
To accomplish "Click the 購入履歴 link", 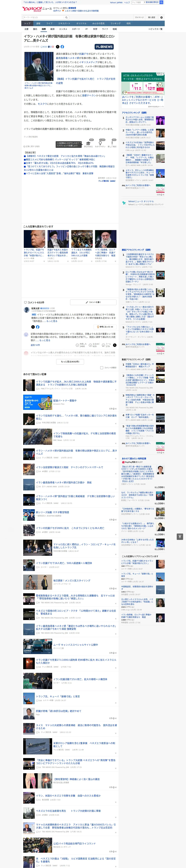I will 152,18.
